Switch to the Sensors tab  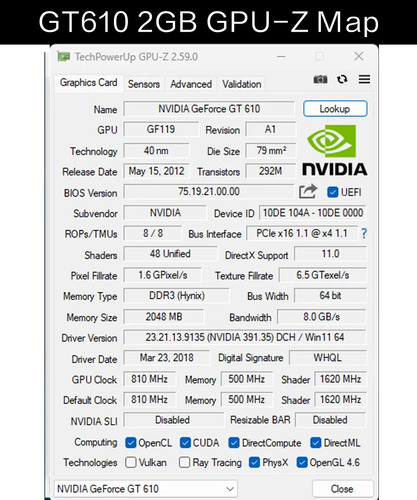pos(144,84)
